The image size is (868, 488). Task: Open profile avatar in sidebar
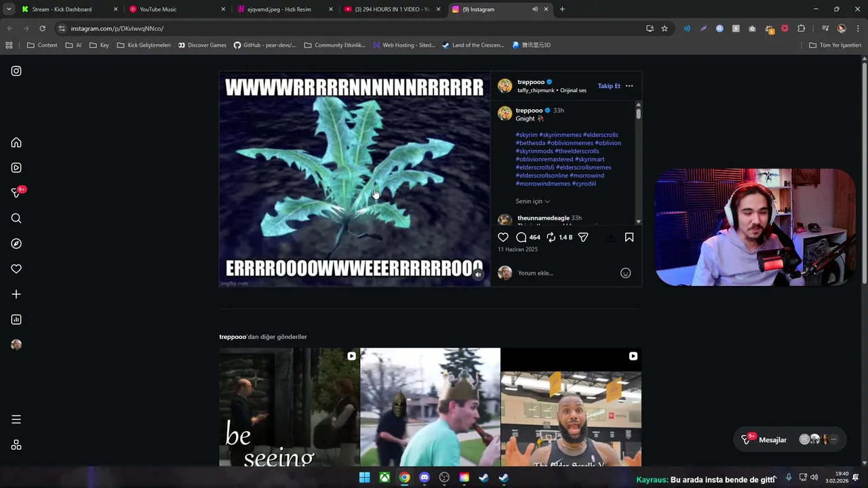[16, 344]
